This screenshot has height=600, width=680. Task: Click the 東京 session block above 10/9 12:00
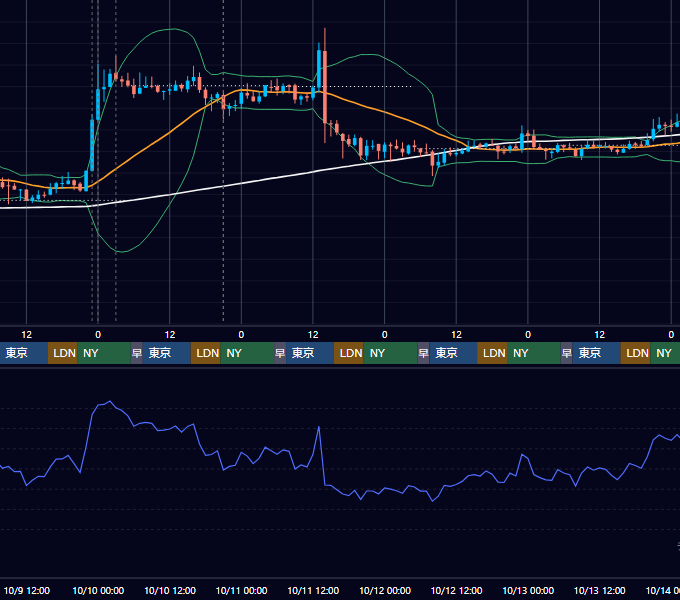click(23, 353)
